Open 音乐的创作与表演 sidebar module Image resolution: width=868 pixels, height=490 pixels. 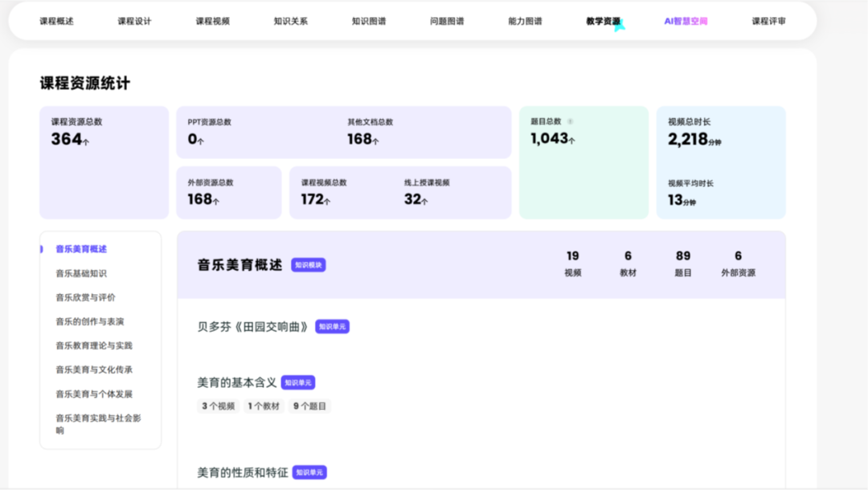(x=89, y=321)
